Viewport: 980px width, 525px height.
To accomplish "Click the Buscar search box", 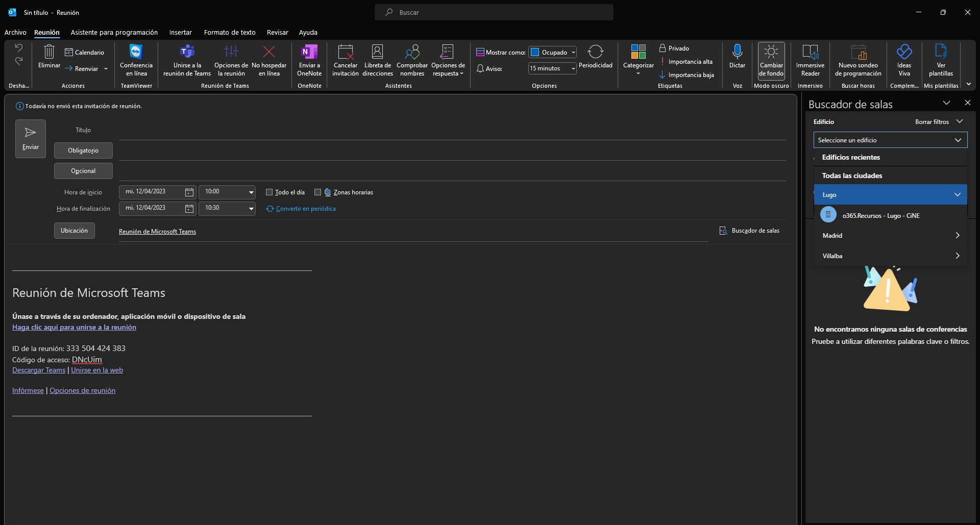I will click(x=494, y=12).
